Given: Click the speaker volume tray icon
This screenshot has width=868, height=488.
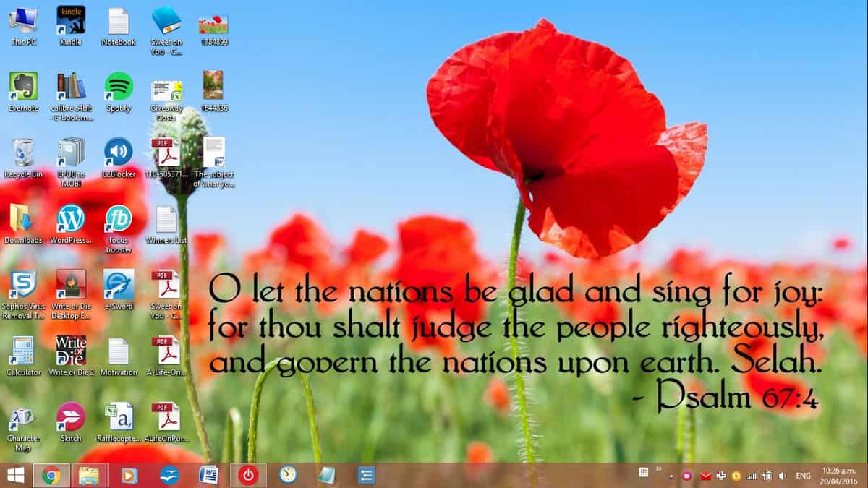Looking at the screenshot, I should (x=782, y=476).
